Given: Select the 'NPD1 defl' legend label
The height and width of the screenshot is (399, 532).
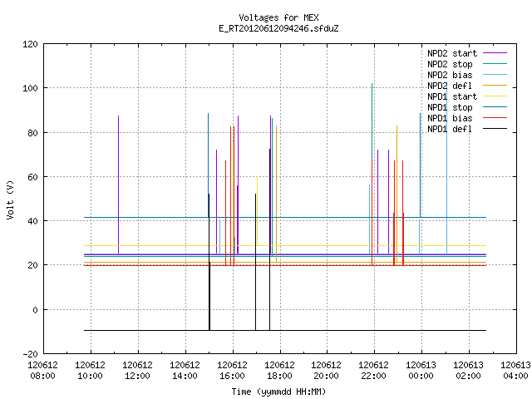Looking at the screenshot, I should pyautogui.click(x=450, y=129).
